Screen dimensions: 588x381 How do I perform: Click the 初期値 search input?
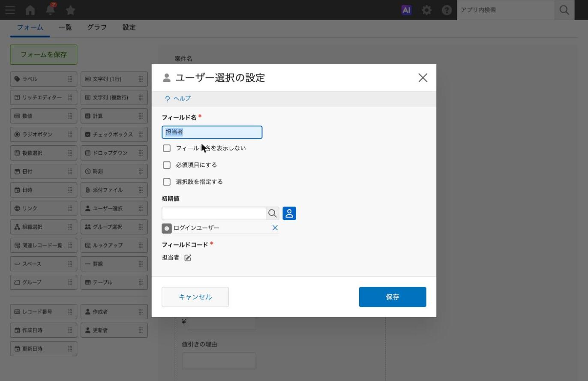click(x=214, y=213)
